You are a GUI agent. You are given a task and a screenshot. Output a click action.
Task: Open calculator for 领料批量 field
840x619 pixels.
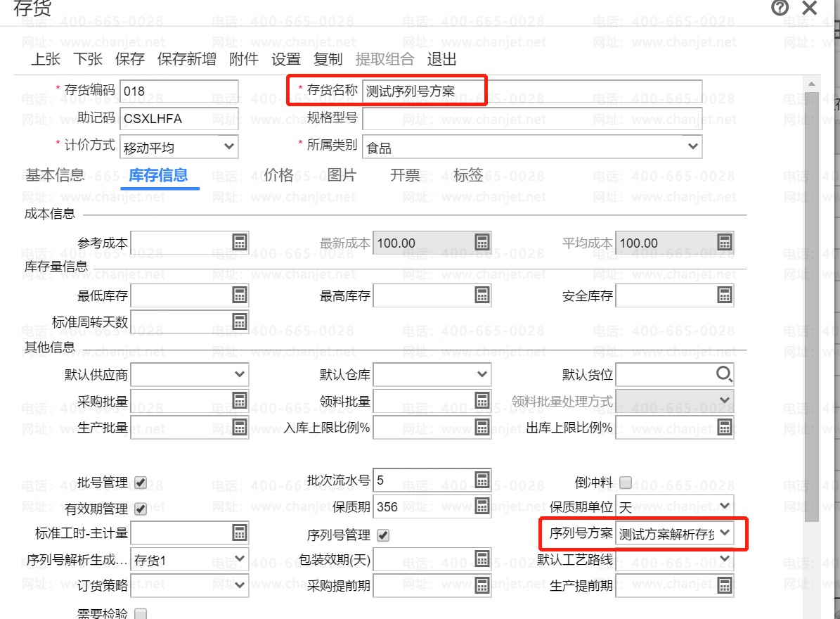point(482,400)
